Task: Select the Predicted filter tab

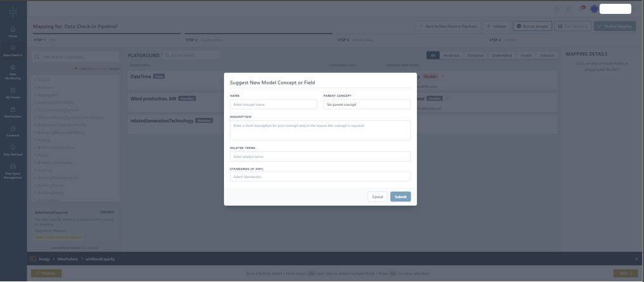Action: [451, 56]
